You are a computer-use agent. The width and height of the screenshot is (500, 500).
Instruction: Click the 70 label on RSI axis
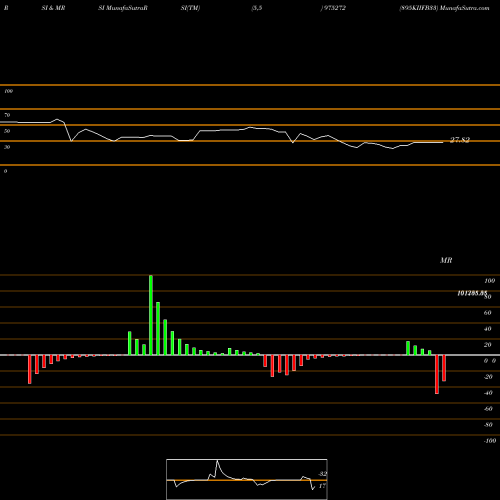pyautogui.click(x=7, y=115)
